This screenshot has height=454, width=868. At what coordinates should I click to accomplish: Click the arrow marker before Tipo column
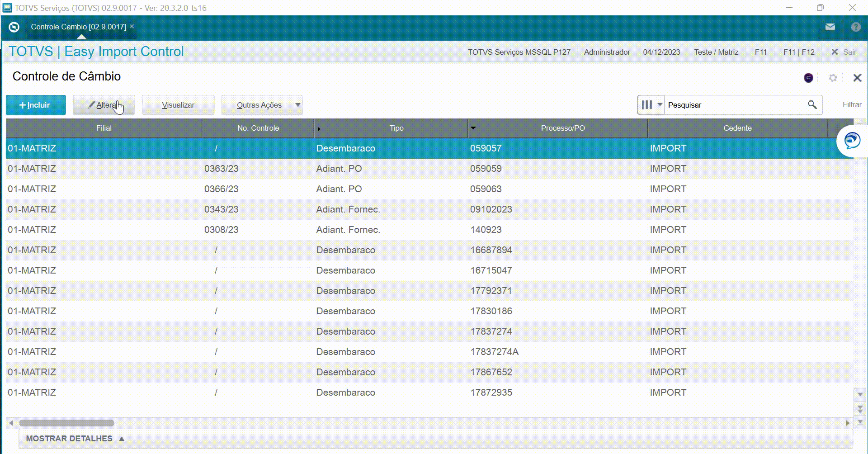(319, 129)
